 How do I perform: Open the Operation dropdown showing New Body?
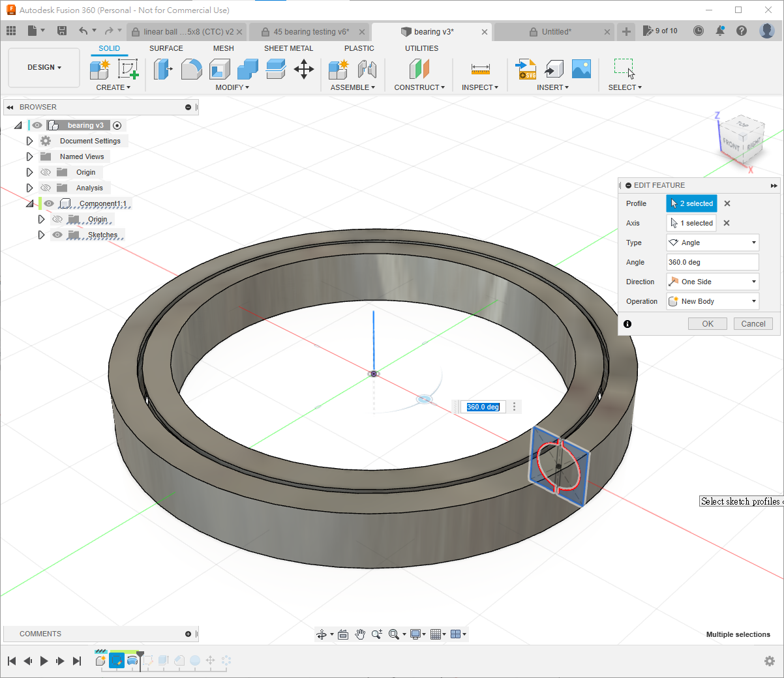tap(712, 301)
